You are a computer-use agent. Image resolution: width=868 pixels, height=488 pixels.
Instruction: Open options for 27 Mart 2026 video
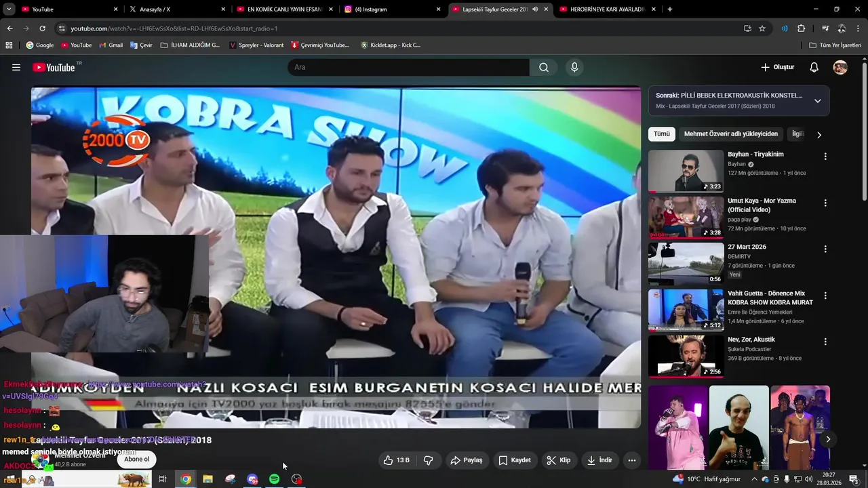[x=825, y=249]
